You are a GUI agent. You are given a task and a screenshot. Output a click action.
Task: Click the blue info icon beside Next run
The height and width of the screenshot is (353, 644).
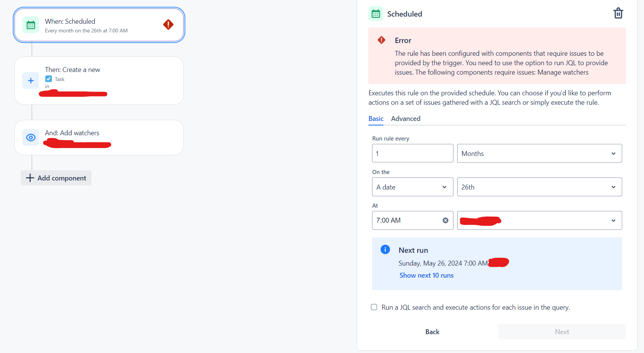(x=385, y=249)
